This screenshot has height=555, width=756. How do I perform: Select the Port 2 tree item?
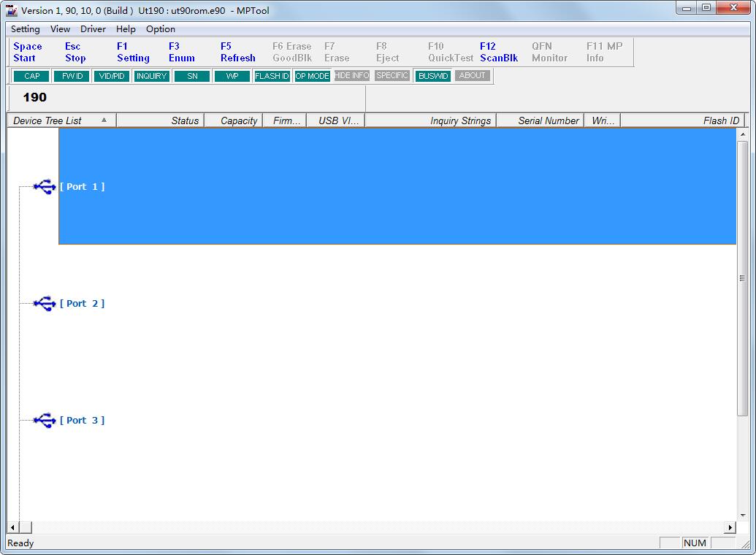[82, 303]
